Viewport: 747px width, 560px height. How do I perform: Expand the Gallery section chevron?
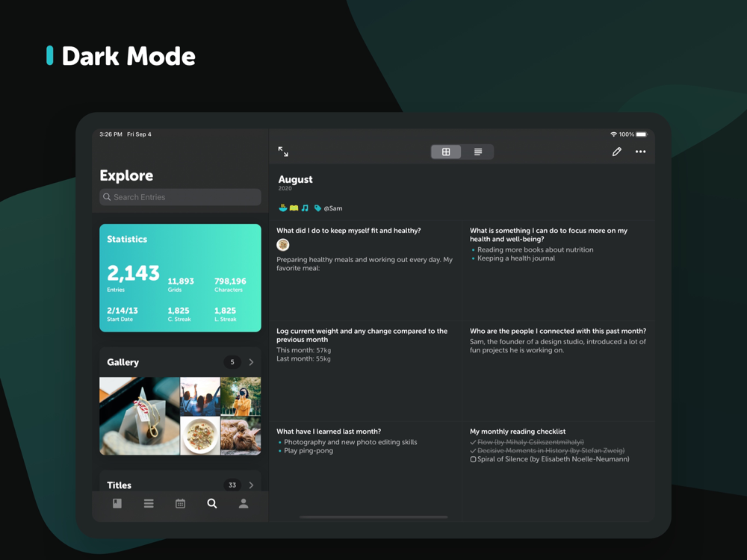[x=251, y=362]
